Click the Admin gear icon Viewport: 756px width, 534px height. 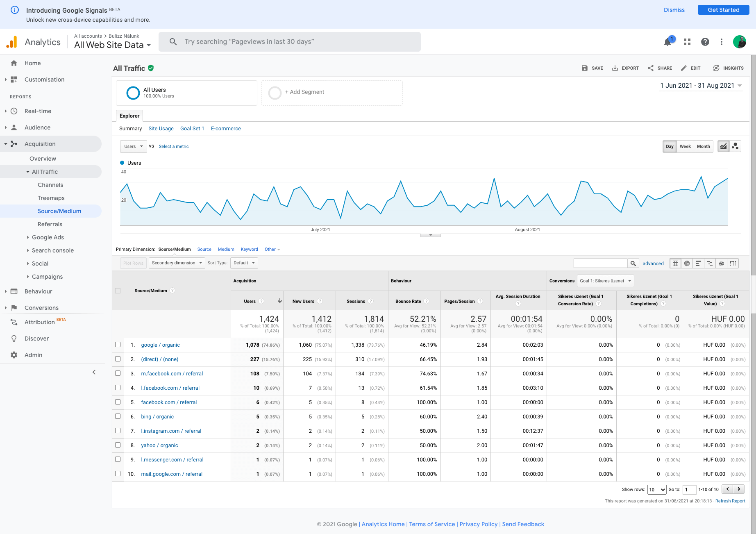(x=14, y=355)
